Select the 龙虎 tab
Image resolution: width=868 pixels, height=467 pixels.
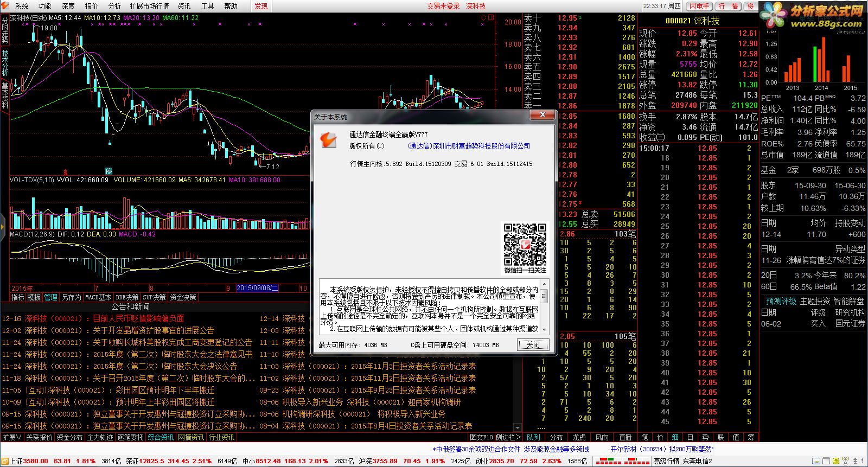tap(579, 437)
